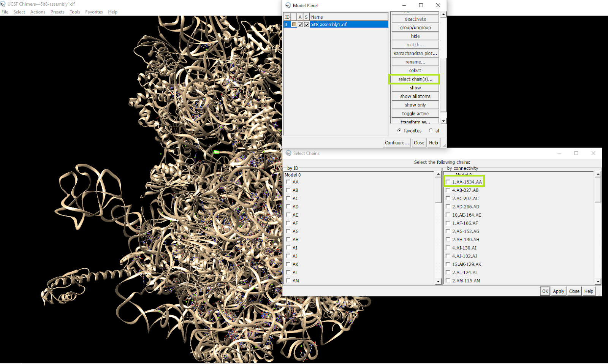Click the group/ungroup button

pos(415,27)
